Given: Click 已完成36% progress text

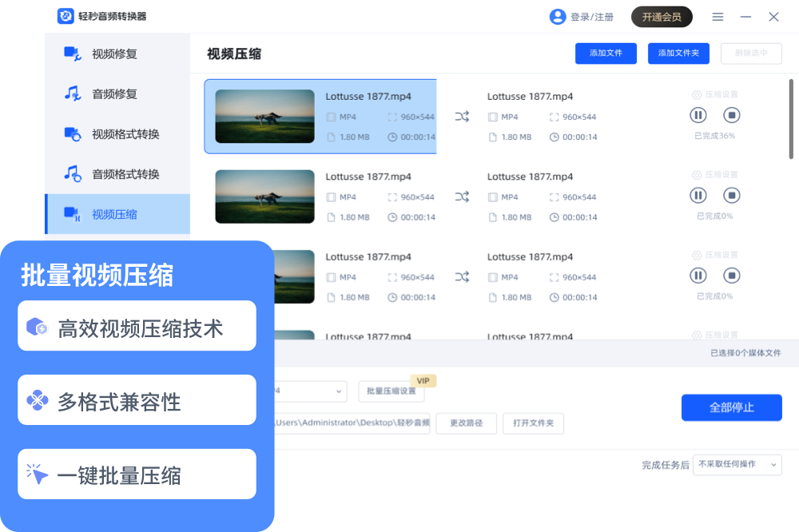Looking at the screenshot, I should [715, 136].
